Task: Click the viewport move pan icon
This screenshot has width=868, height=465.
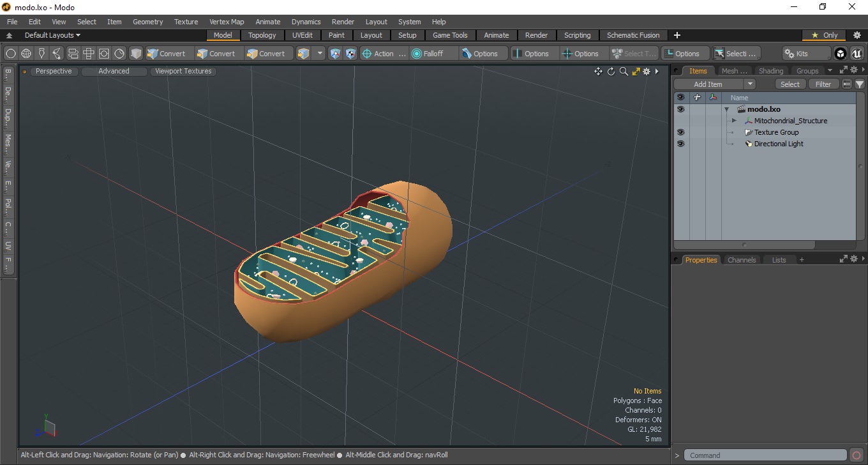Action: (598, 72)
